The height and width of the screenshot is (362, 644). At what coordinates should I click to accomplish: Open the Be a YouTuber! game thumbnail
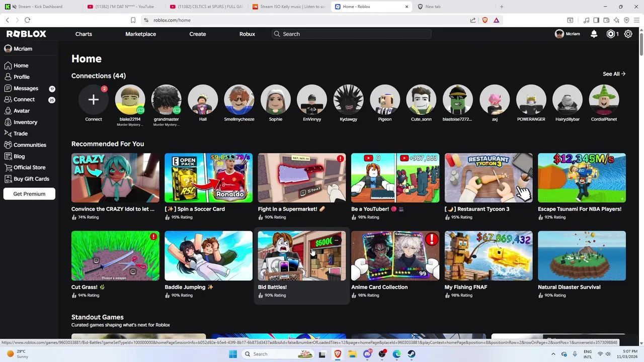click(x=395, y=178)
